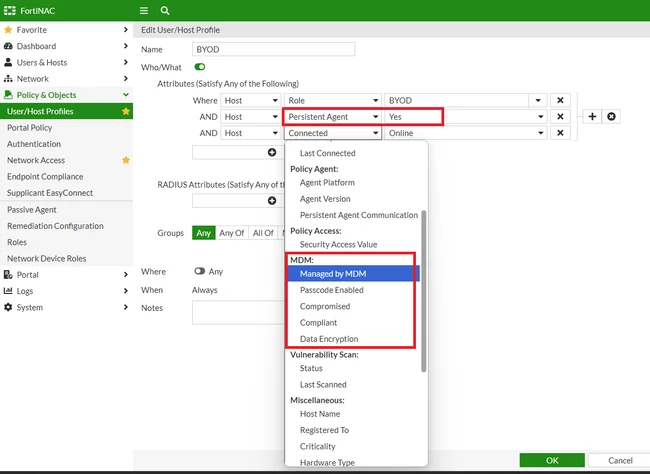Open the search magnifier icon
The image size is (650, 474).
coord(165,10)
